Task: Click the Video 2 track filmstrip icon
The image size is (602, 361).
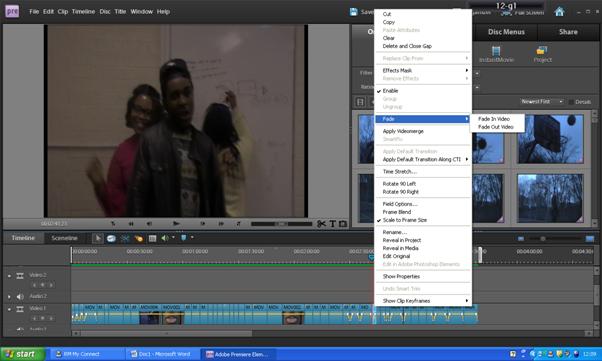Action: (20, 276)
